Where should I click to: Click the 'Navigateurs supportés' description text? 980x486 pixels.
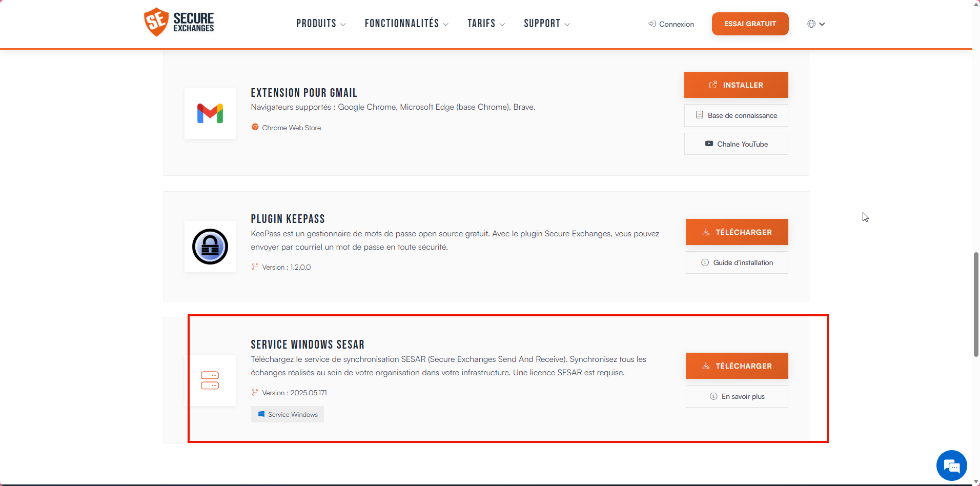393,107
